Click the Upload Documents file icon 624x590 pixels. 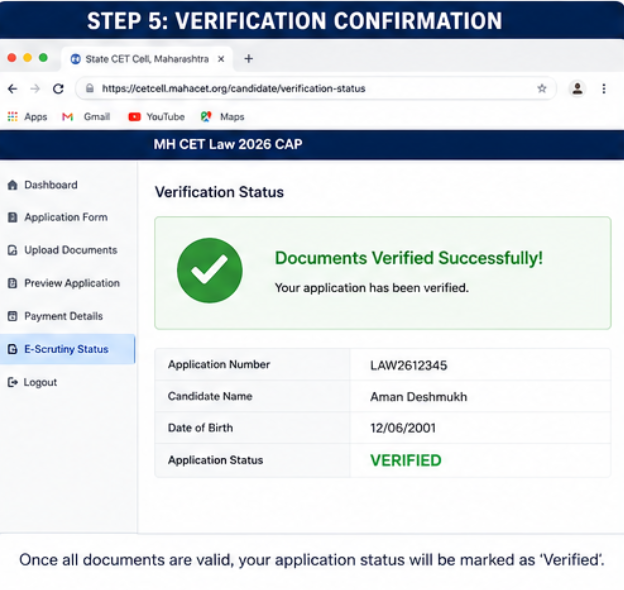click(x=13, y=250)
